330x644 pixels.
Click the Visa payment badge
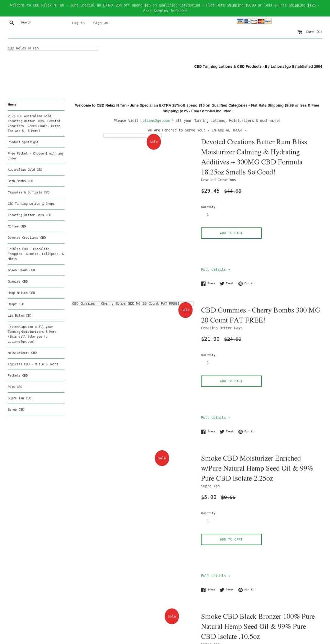(x=240, y=21)
